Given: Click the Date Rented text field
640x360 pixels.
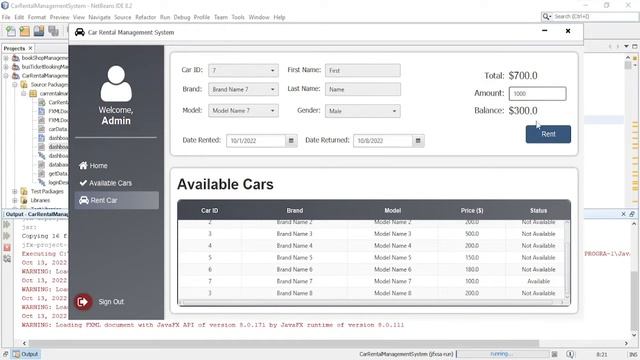Looking at the screenshot, I should pyautogui.click(x=256, y=140).
